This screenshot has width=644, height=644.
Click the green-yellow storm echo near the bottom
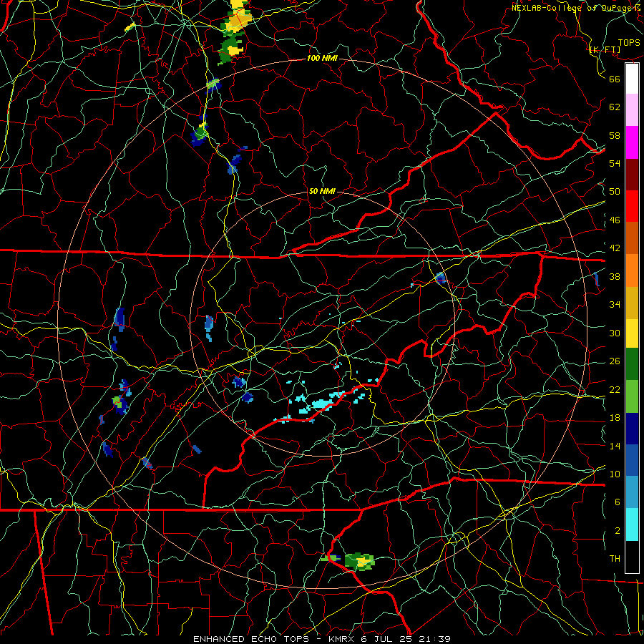click(359, 561)
